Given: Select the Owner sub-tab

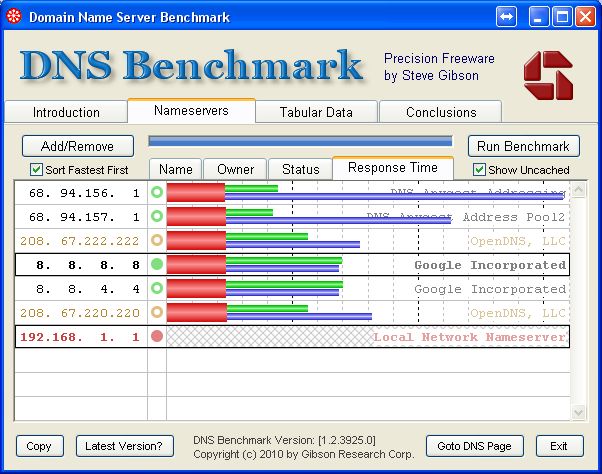Looking at the screenshot, I should (236, 170).
